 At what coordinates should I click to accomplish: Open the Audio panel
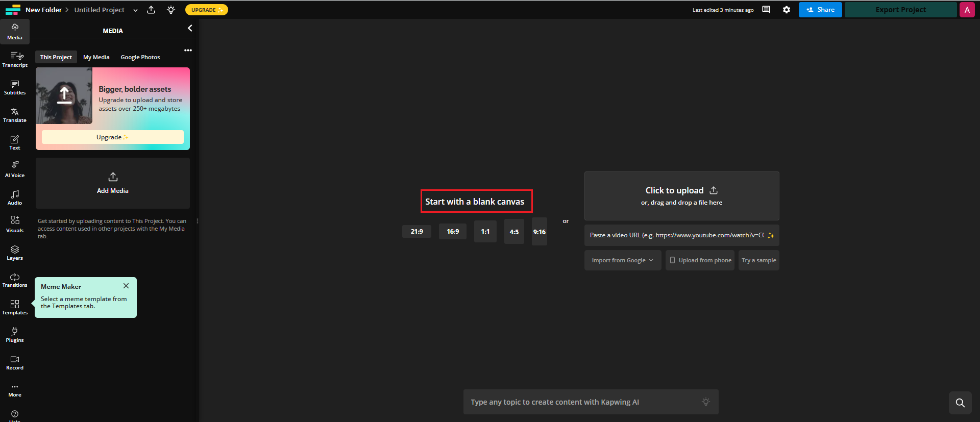[15, 197]
